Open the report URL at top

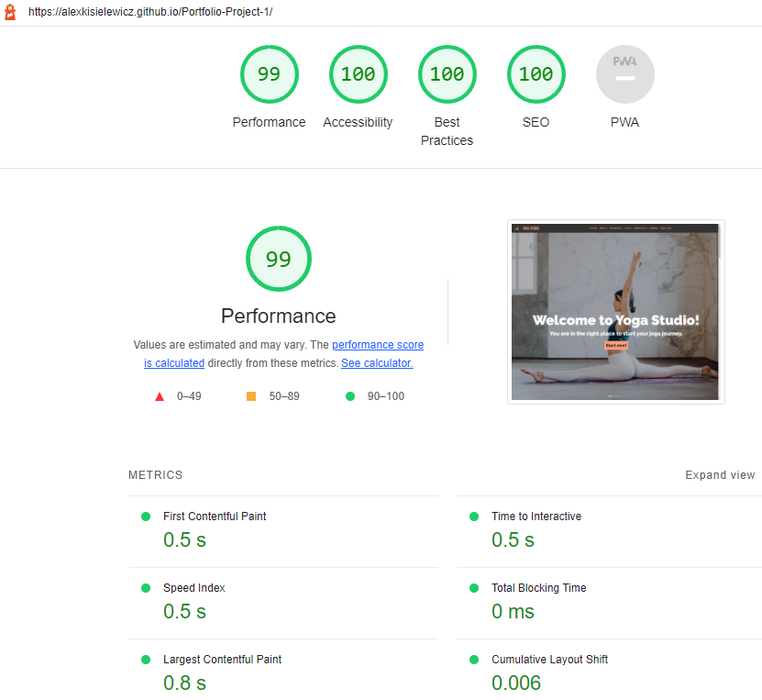point(150,12)
